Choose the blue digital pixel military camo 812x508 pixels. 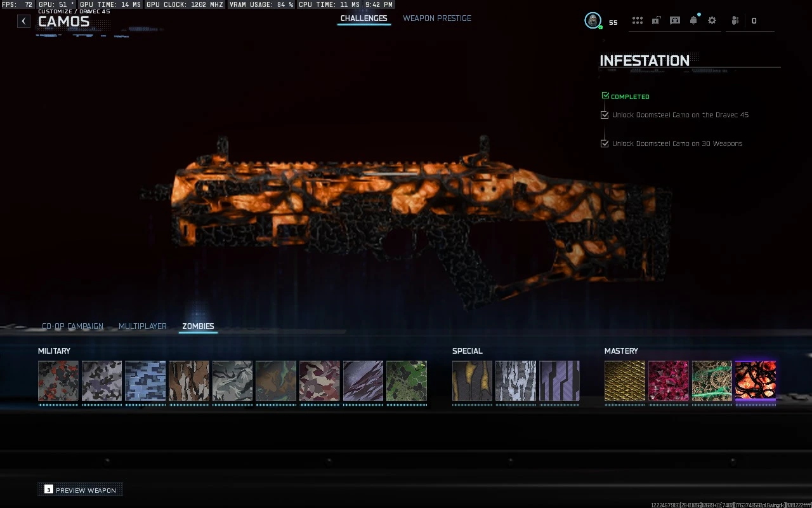point(145,381)
